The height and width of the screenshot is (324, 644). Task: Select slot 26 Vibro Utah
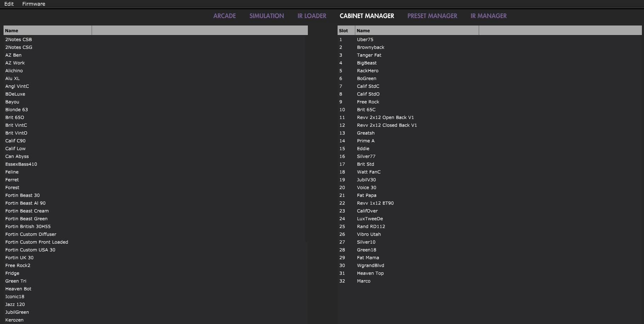[x=369, y=234]
